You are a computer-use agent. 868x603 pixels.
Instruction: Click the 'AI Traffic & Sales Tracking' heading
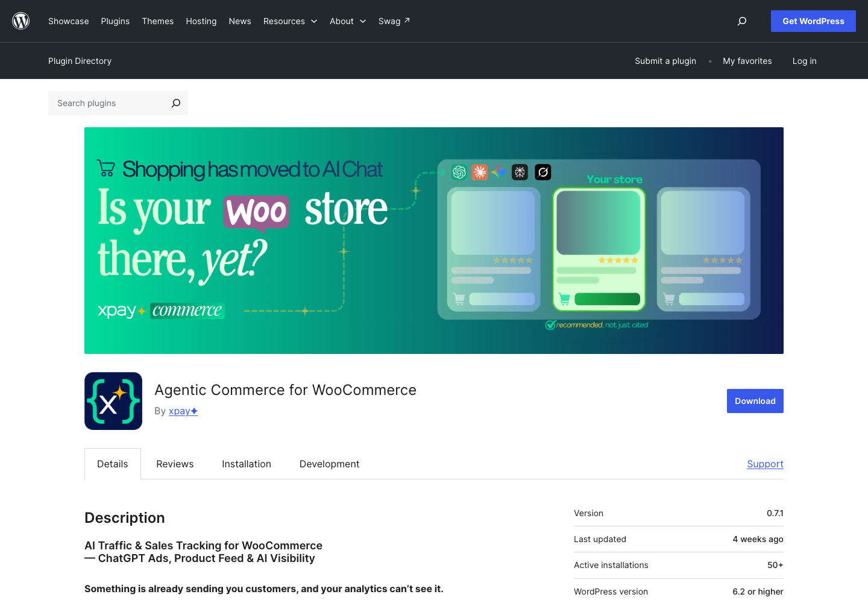tap(204, 552)
